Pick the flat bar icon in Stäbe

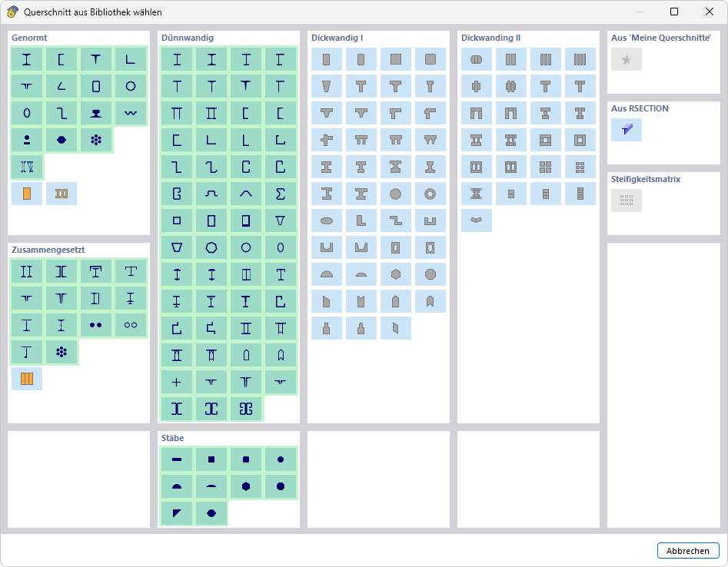(x=177, y=459)
